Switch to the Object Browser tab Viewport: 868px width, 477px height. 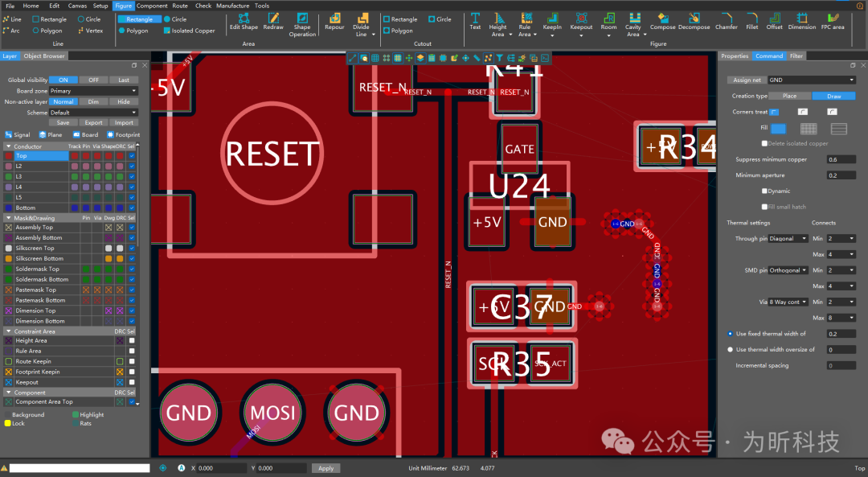tap(44, 56)
